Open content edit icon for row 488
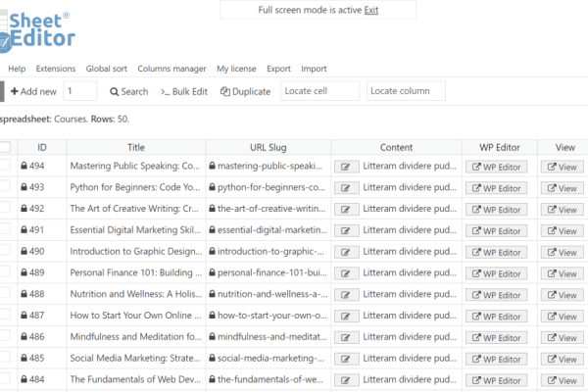Screen dimensions: 588x392 [346, 295]
